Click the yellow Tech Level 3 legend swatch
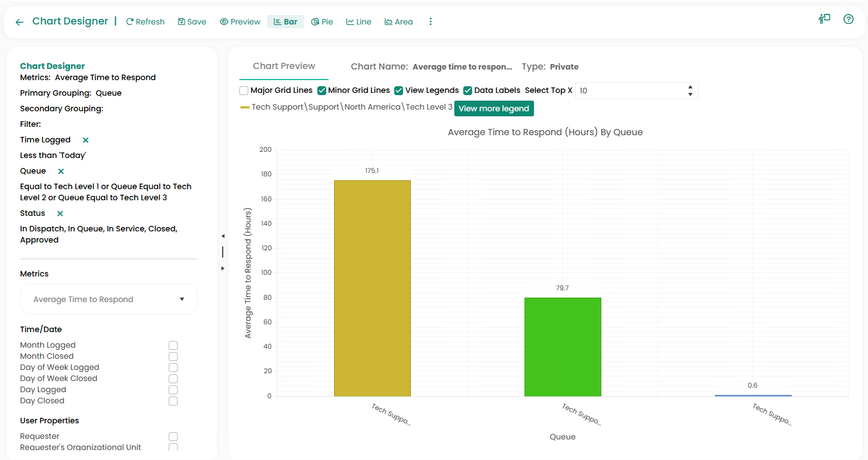This screenshot has width=868, height=460. click(x=244, y=107)
